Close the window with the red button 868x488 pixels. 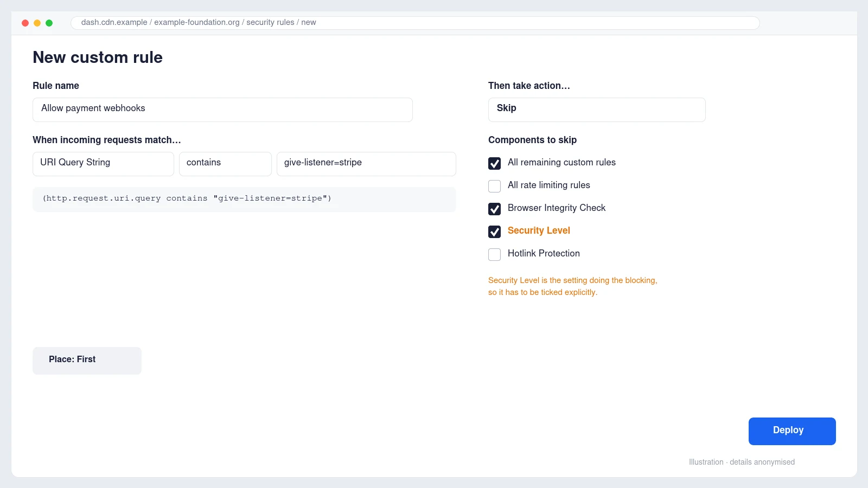pyautogui.click(x=25, y=23)
